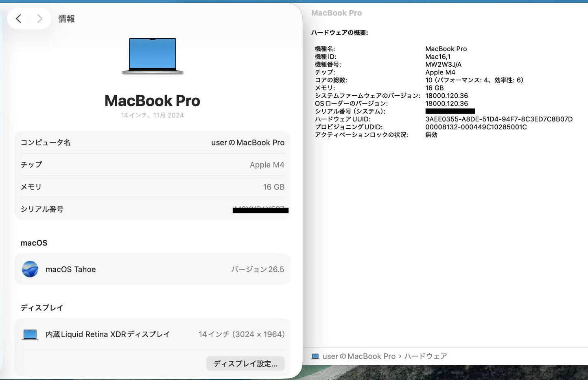588x380 pixels.
Task: Click the メモリ row value 16 GB
Action: tap(273, 187)
